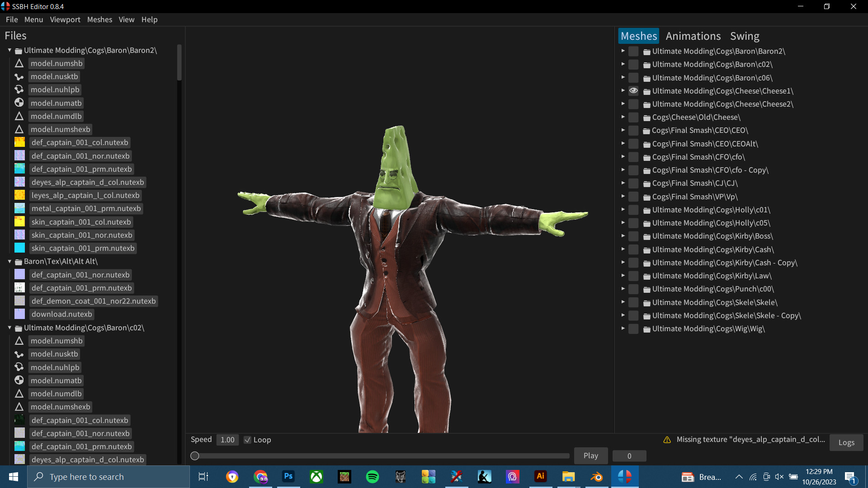
Task: Click the skeleton icon next to model.nusktb
Action: (19, 77)
